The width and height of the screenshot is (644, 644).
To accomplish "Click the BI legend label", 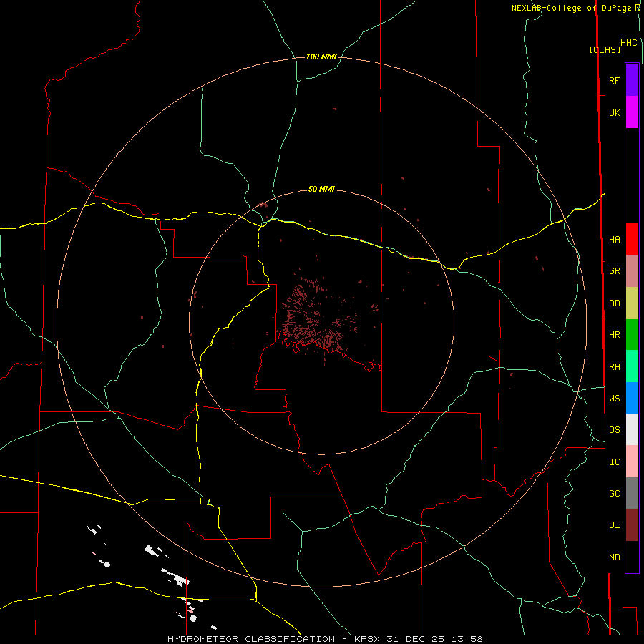I will point(614,525).
